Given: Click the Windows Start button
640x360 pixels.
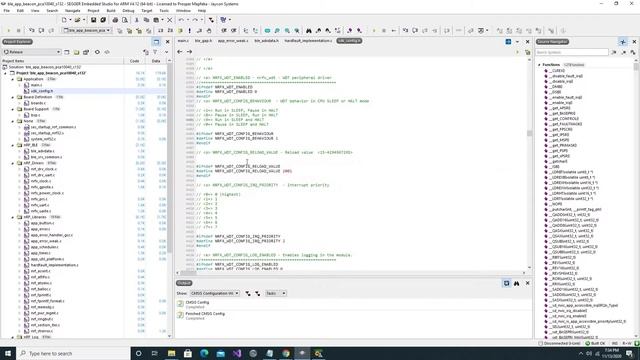Looking at the screenshot, I should click(8, 353).
